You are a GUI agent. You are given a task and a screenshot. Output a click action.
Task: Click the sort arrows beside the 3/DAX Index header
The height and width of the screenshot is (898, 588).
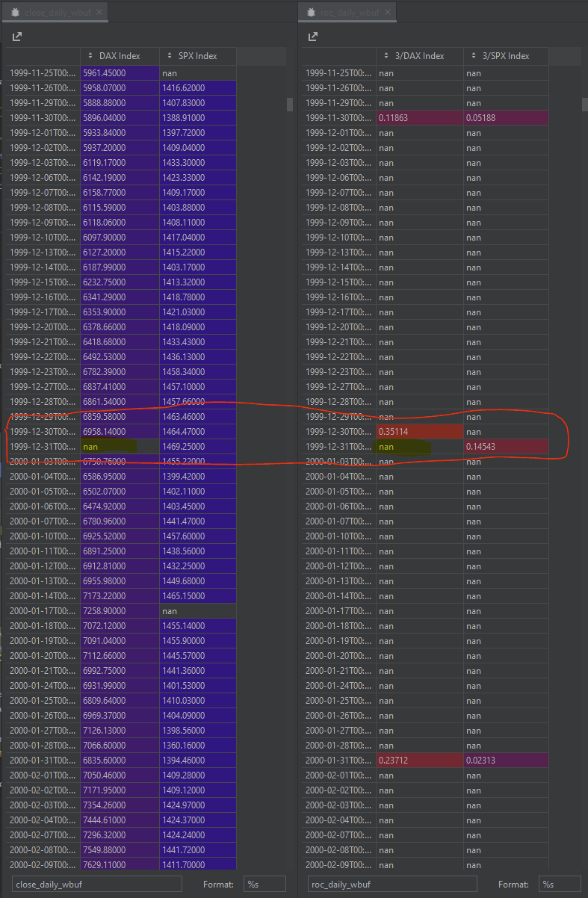coord(387,56)
